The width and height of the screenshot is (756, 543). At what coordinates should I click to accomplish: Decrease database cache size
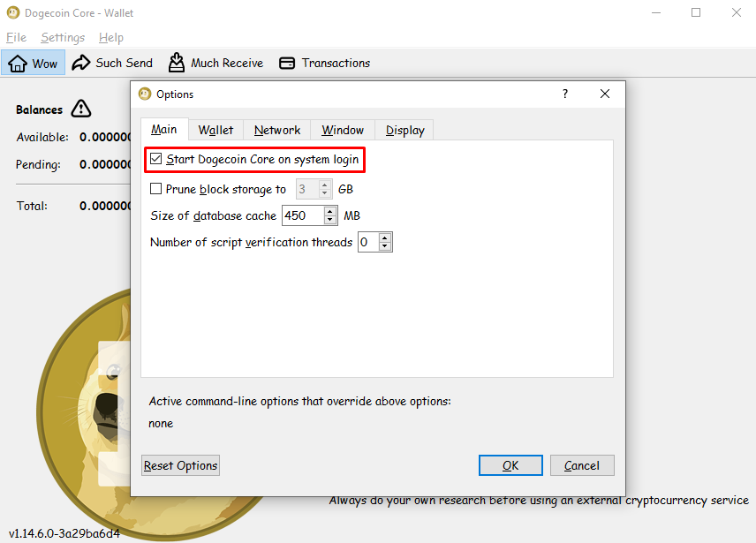tap(330, 220)
